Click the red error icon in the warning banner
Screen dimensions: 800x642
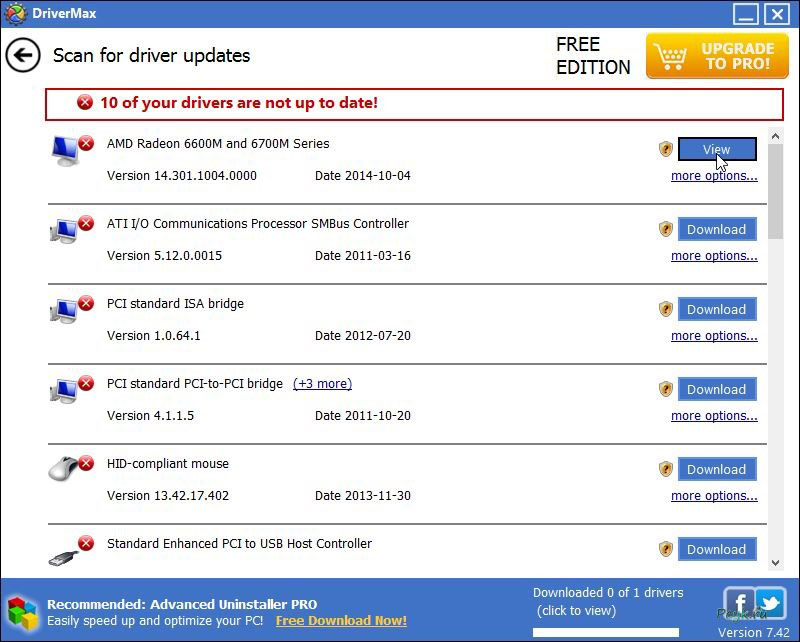coord(85,103)
